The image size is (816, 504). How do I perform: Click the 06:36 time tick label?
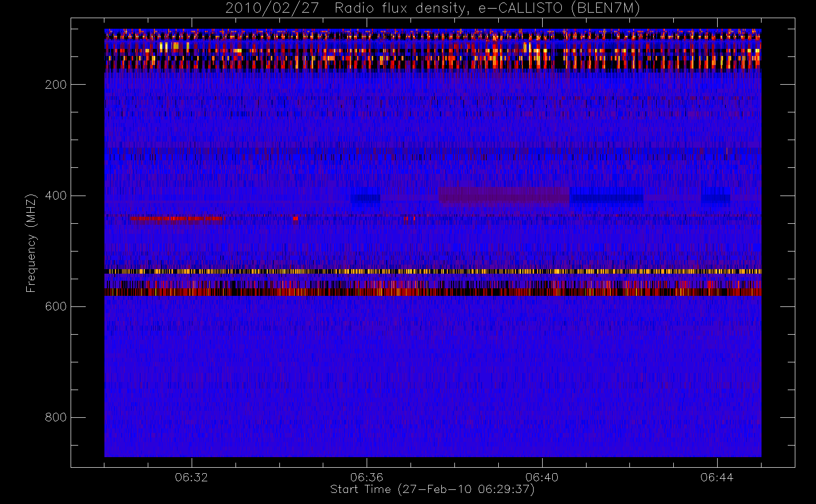[x=367, y=477]
